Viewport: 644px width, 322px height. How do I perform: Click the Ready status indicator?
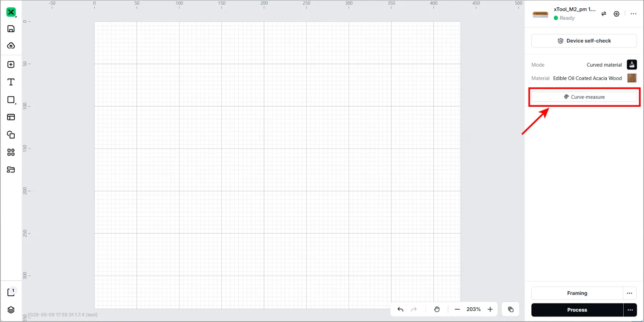pos(564,18)
